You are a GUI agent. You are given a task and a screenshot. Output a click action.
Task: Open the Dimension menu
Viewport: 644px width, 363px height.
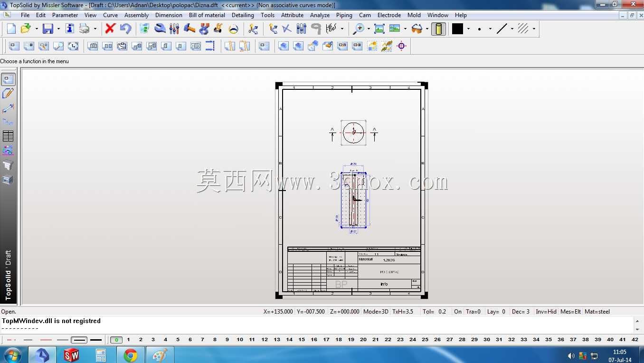169,15
